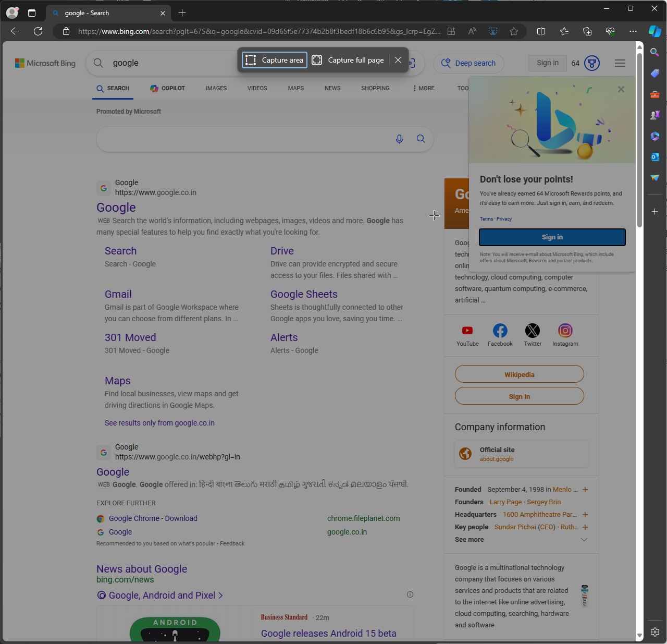The width and height of the screenshot is (667, 644).
Task: Switch to the VIDEOS tab
Action: click(x=257, y=88)
